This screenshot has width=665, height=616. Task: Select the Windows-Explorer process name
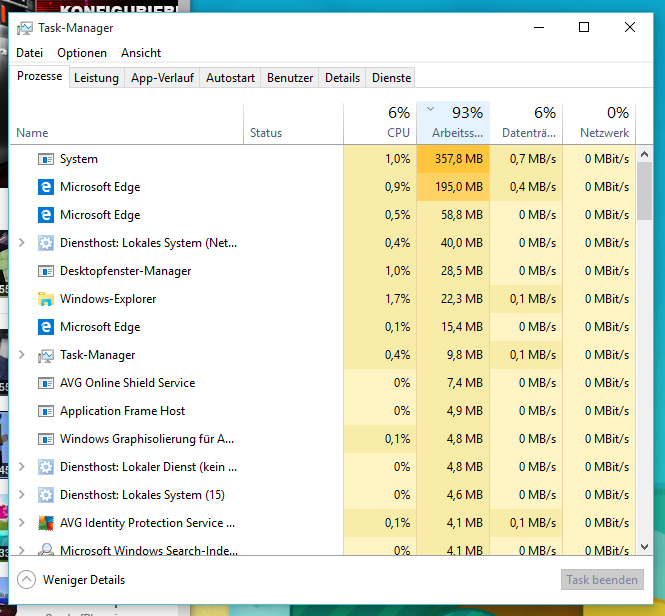[108, 299]
